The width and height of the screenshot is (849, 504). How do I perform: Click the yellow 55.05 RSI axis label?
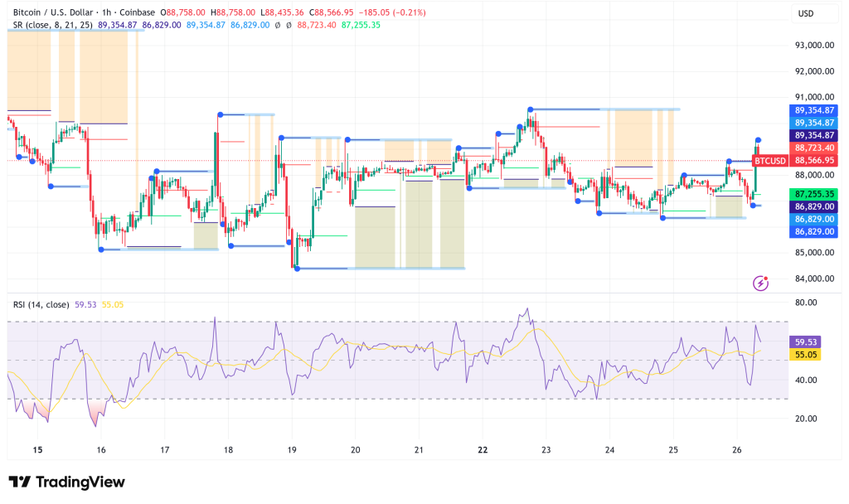tap(806, 354)
